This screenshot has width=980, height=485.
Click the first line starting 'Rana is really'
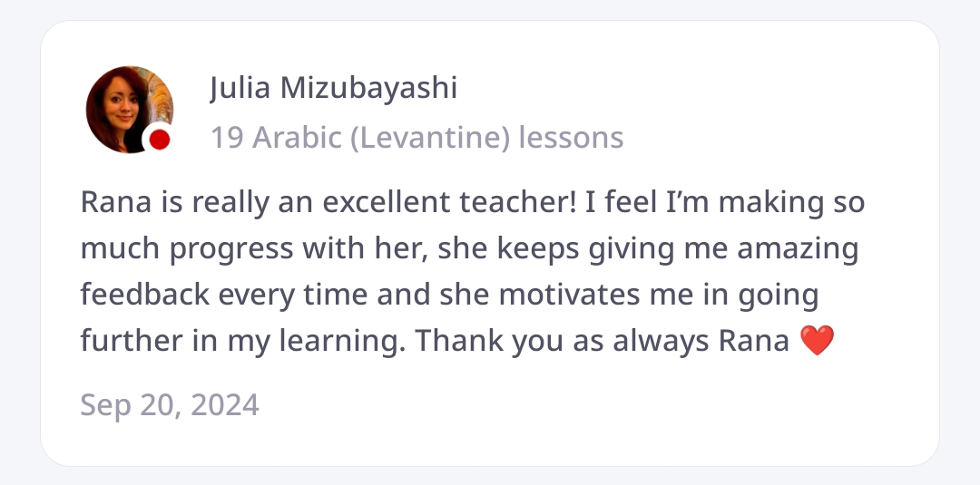pyautogui.click(x=472, y=203)
